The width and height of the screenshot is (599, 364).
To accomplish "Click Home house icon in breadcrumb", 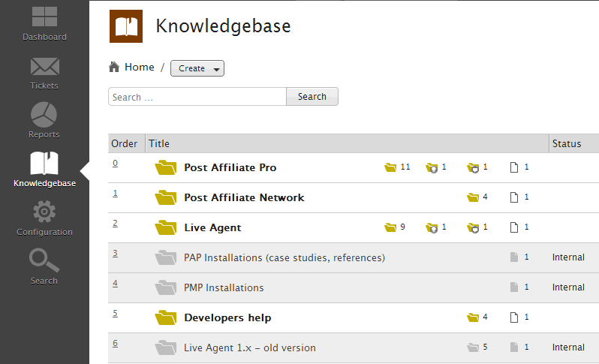I will (x=114, y=68).
